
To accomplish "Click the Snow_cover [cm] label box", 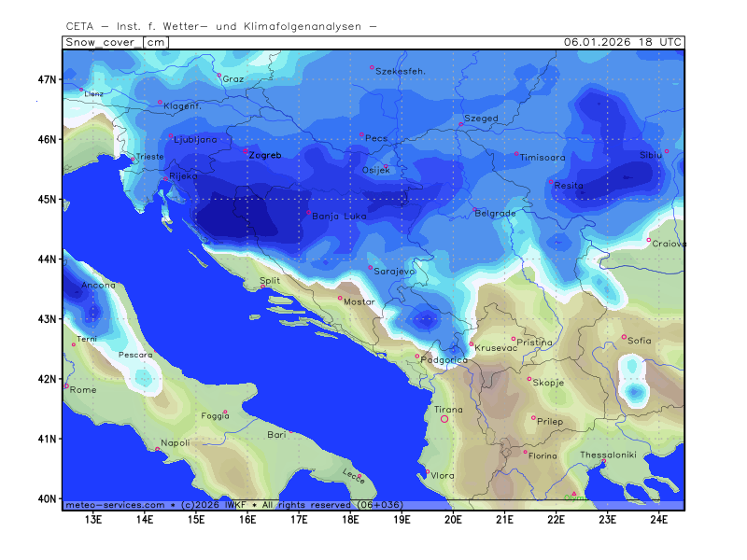I will tap(116, 42).
